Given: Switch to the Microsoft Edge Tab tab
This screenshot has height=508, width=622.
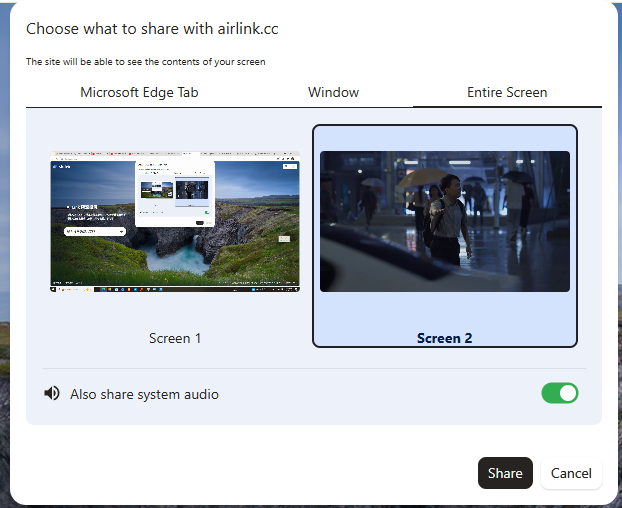Looking at the screenshot, I should pyautogui.click(x=139, y=92).
